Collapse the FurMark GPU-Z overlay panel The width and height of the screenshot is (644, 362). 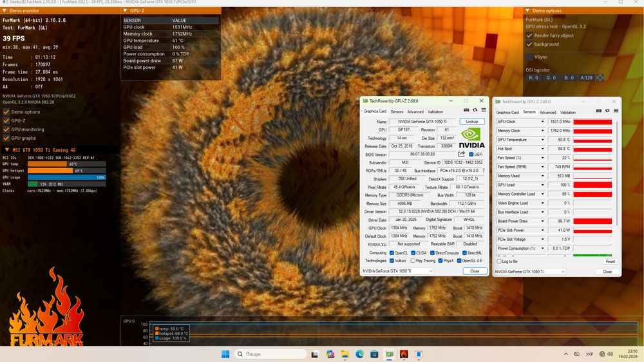[125, 11]
